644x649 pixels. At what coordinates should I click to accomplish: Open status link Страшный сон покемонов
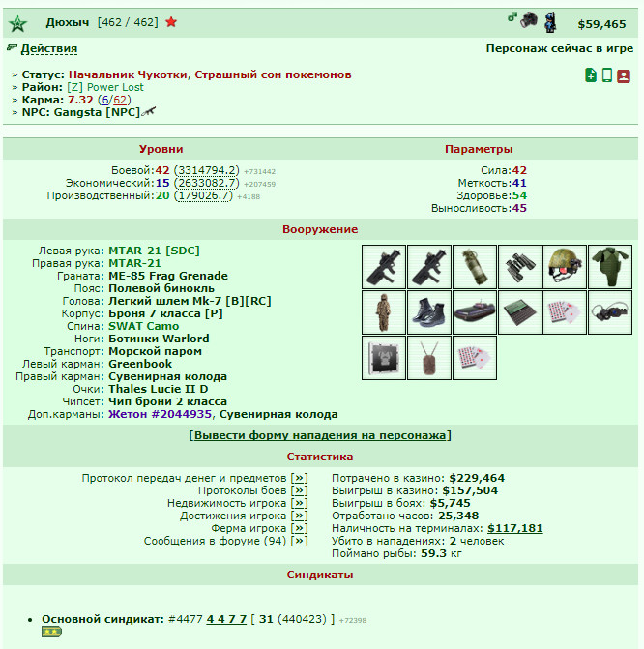pyautogui.click(x=273, y=74)
